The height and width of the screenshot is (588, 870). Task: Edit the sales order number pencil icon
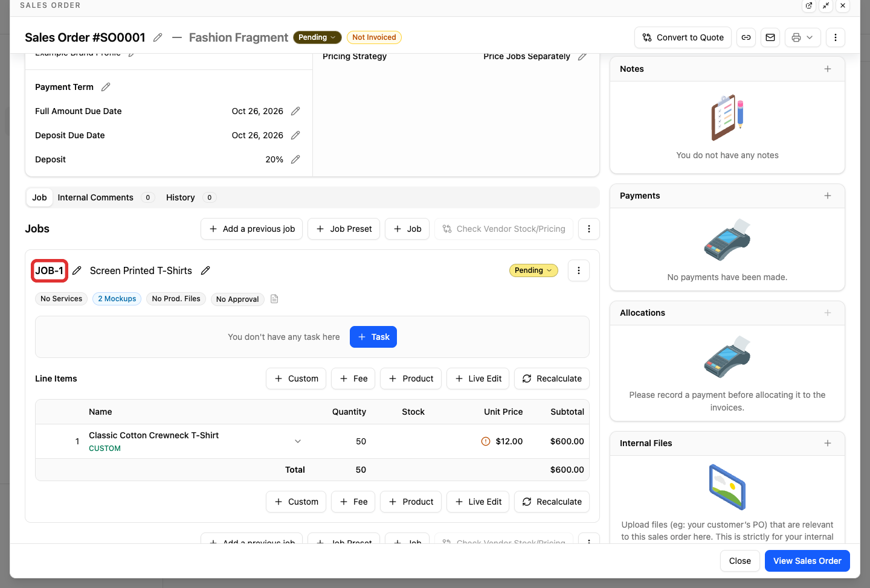click(158, 37)
